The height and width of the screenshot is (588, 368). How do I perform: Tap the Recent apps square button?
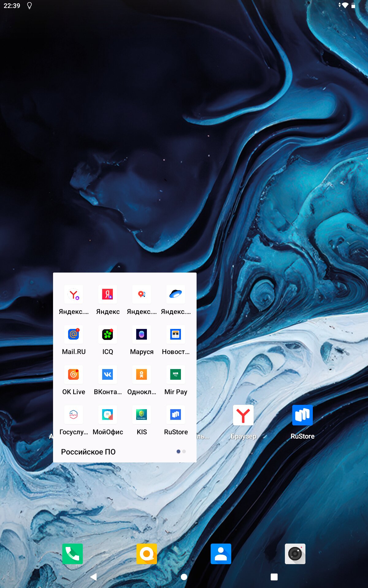(274, 577)
